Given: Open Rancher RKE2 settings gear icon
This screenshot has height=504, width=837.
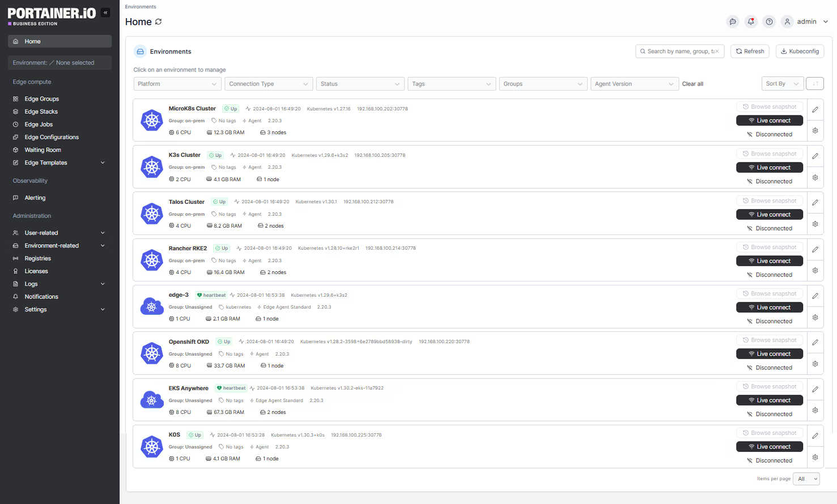Looking at the screenshot, I should pos(815,271).
